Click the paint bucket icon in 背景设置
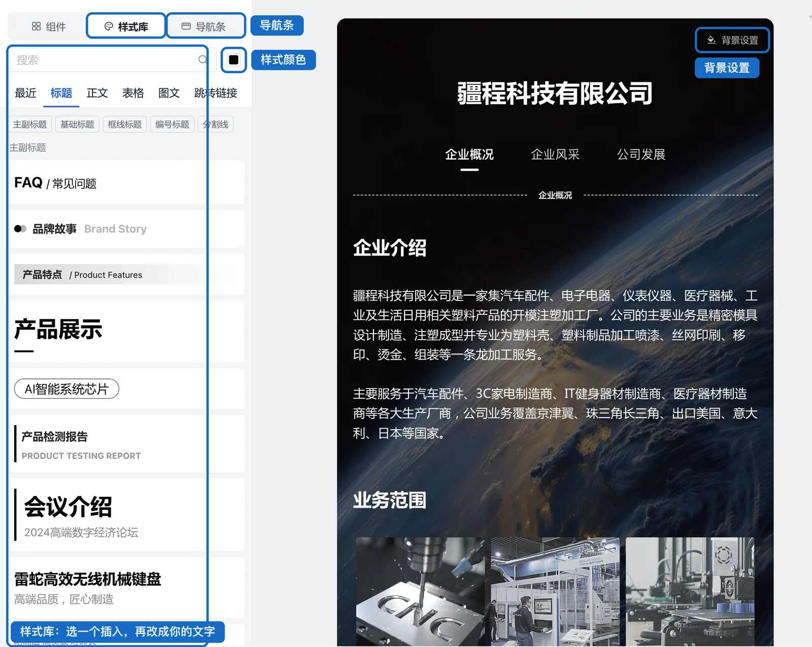The width and height of the screenshot is (812, 647). coord(712,40)
